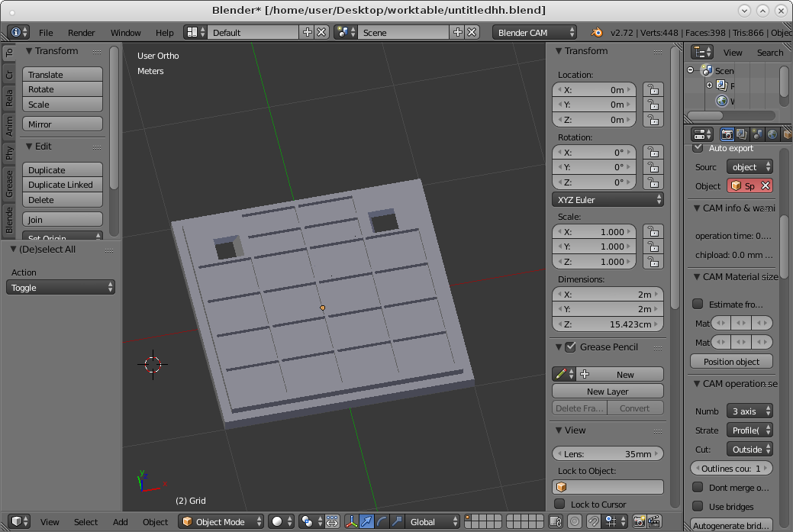Click the Duplicate Linked button
The height and width of the screenshot is (532, 793).
pos(63,185)
